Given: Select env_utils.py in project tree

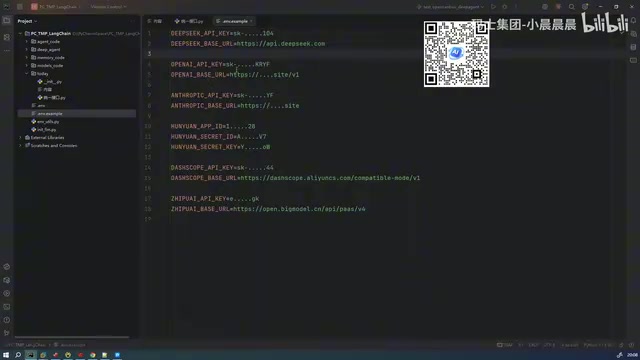Looking at the screenshot, I should (x=45, y=122).
